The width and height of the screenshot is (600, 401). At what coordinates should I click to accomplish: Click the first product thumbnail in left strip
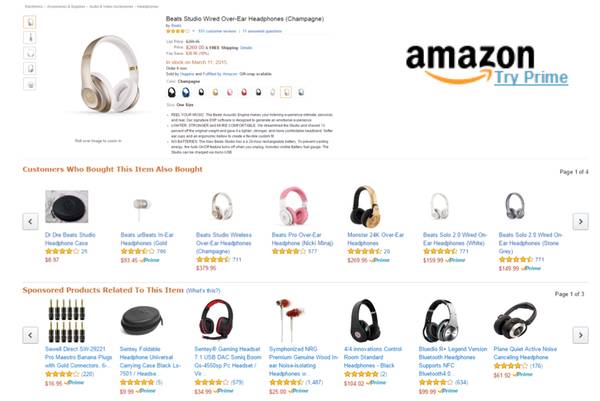coord(30,22)
